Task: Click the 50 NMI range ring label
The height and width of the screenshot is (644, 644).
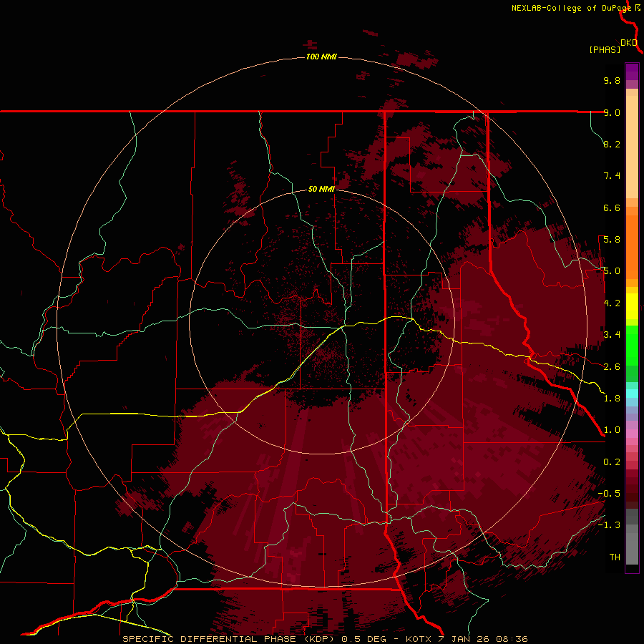Action: 321,189
